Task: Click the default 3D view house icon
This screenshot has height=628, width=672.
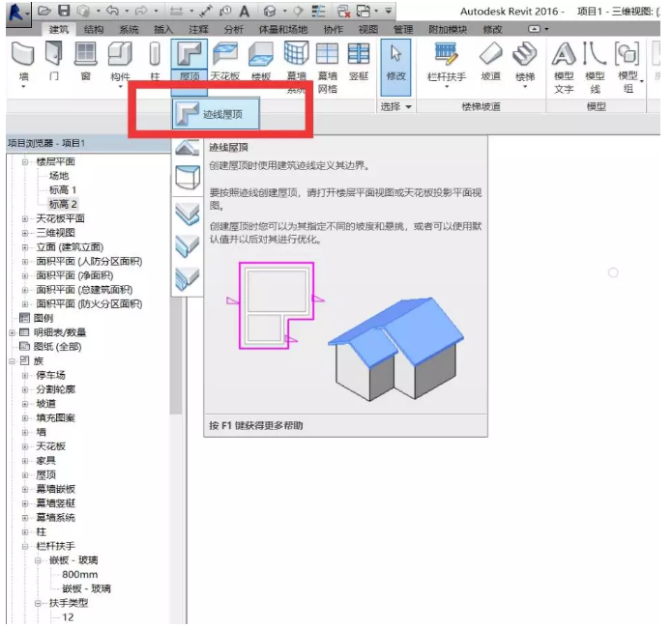Action: click(x=269, y=11)
